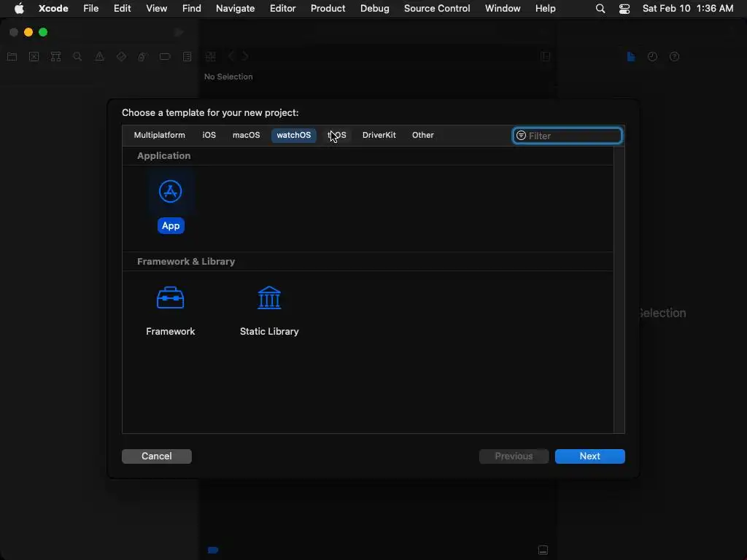
Task: Select the App template icon
Action: [170, 192]
